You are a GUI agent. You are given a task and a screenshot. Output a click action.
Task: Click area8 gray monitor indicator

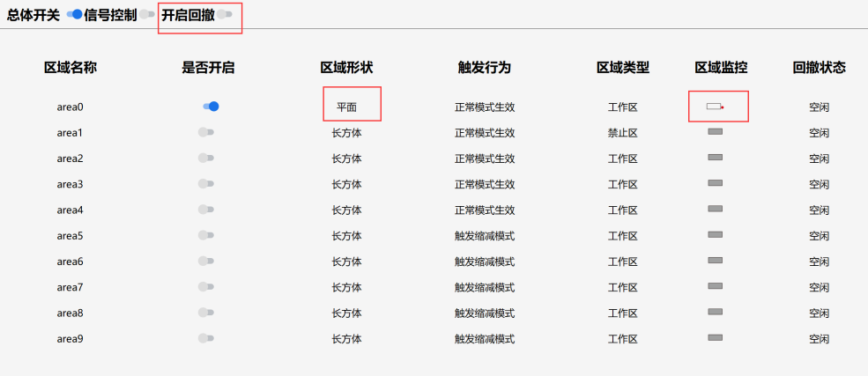tap(716, 312)
